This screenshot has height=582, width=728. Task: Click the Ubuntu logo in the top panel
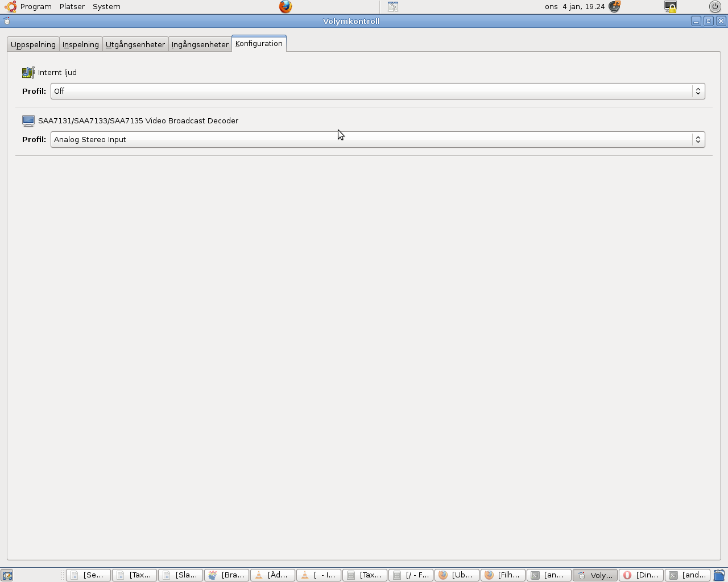tap(10, 7)
